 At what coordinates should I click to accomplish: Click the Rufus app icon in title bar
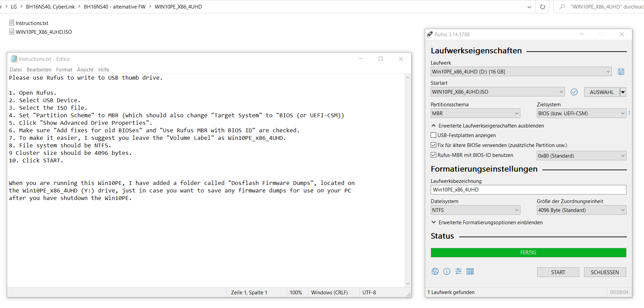(430, 34)
